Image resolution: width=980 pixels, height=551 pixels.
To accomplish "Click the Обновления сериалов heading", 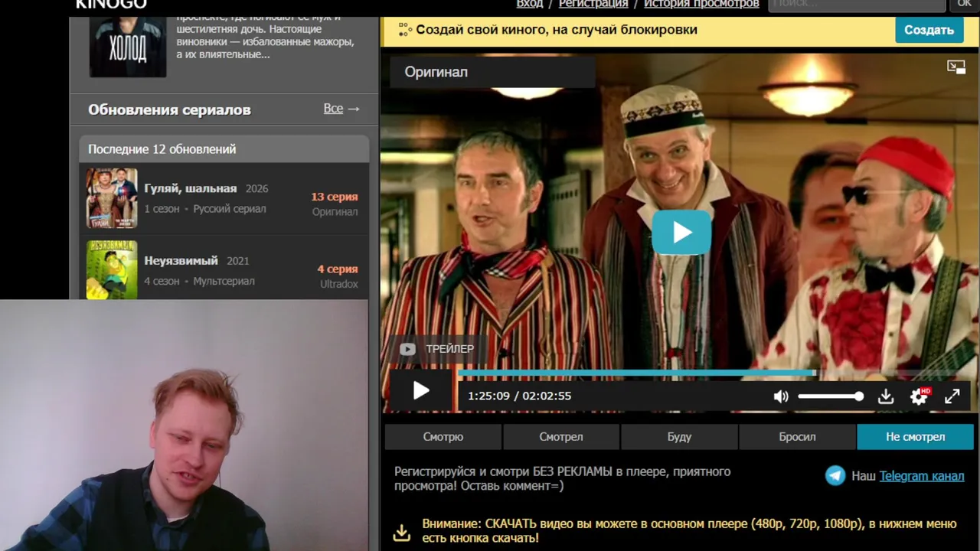I will point(169,109).
